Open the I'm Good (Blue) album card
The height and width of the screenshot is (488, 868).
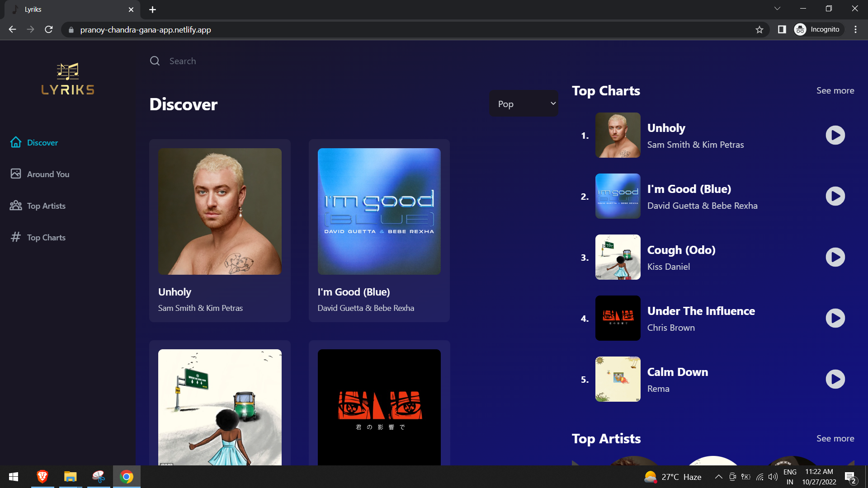pos(379,211)
